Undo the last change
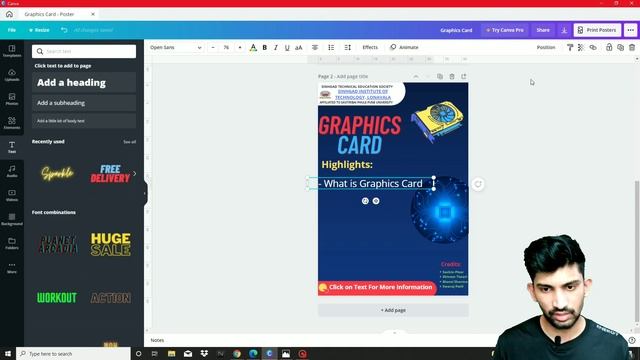This screenshot has width=640, height=360. 64,30
